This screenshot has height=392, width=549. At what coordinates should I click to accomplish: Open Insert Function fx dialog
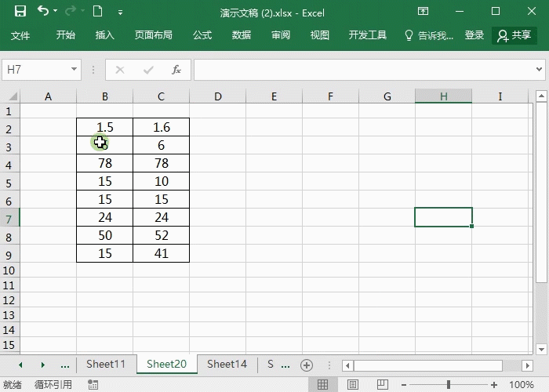176,70
